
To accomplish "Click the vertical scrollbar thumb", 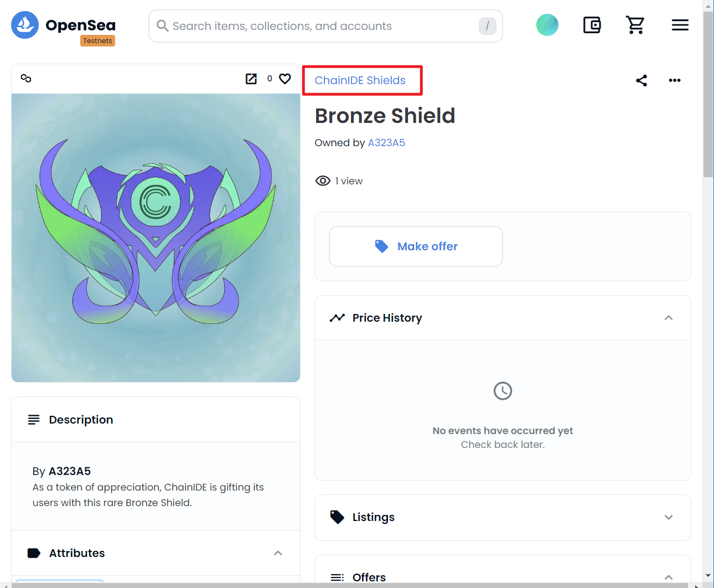I will pos(708,94).
